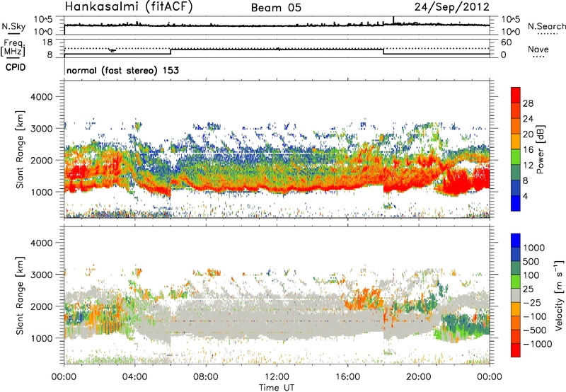Click the 'Velocity [m s⁻¹]' colorbar label

pyautogui.click(x=559, y=295)
